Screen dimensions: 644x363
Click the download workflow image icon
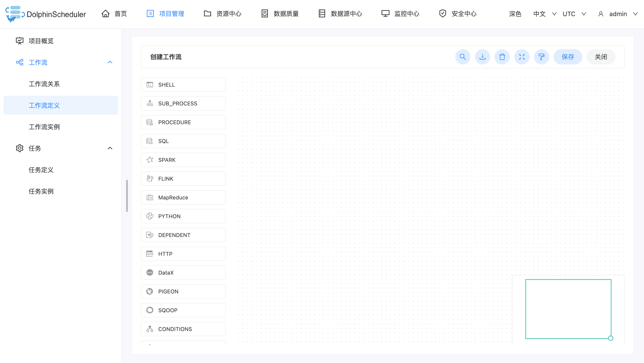482,57
